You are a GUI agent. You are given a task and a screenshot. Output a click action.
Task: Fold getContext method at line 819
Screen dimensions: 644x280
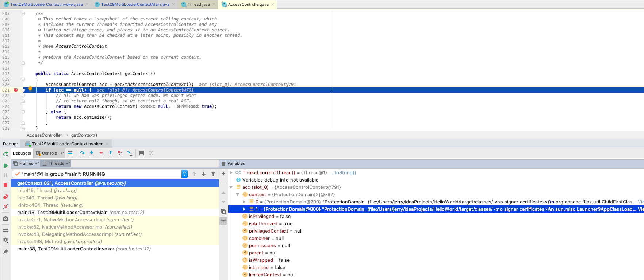[23, 79]
